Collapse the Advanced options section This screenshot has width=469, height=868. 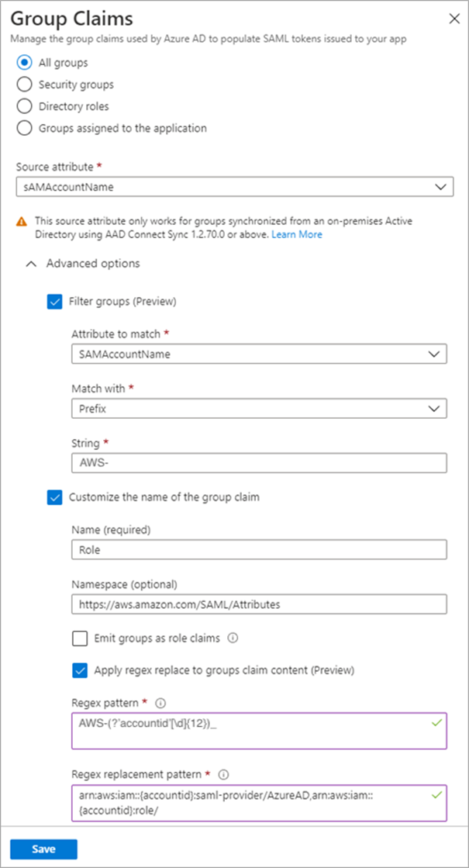point(31,264)
